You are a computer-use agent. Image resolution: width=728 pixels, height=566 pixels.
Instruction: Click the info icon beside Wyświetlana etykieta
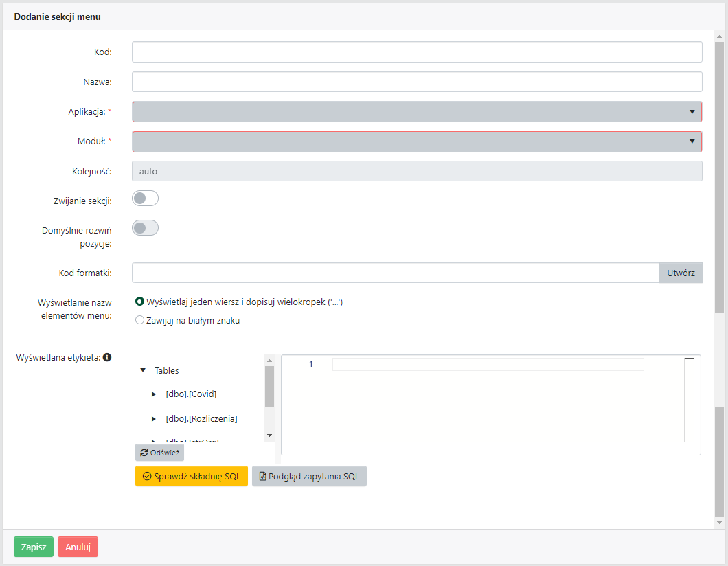click(107, 357)
